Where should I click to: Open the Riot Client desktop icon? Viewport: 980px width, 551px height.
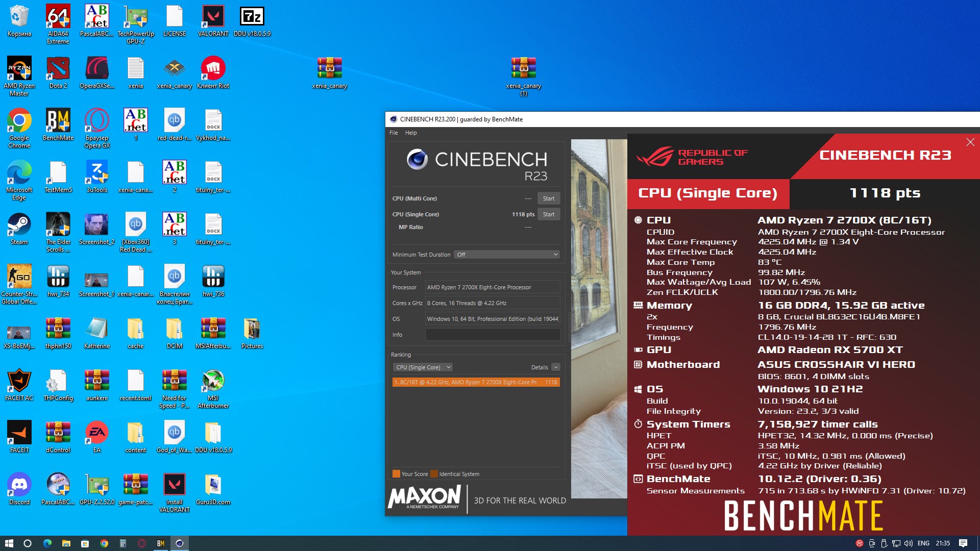pyautogui.click(x=213, y=72)
